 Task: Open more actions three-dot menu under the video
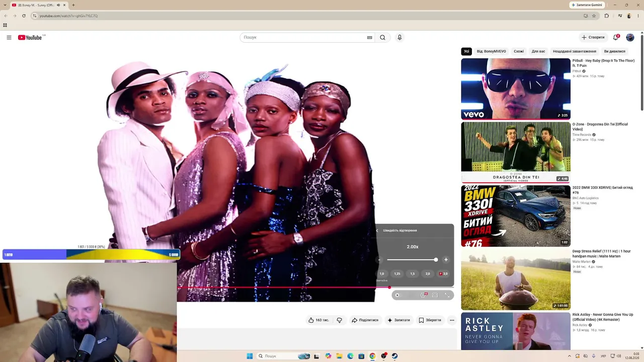[x=452, y=320]
